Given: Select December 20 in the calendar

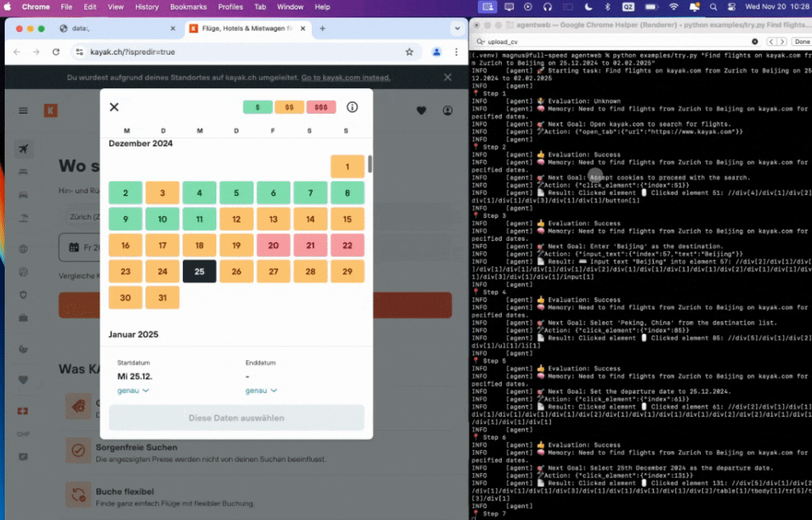Looking at the screenshot, I should click(x=274, y=246).
